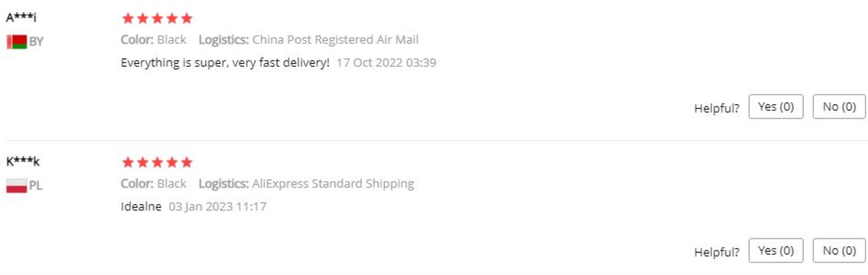Image resolution: width=868 pixels, height=275 pixels.
Task: Click the third star of K***k's rating
Action: click(x=157, y=162)
